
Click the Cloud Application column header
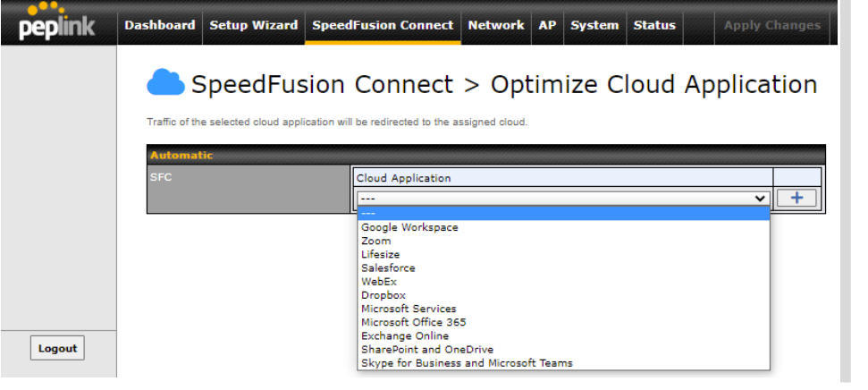563,178
